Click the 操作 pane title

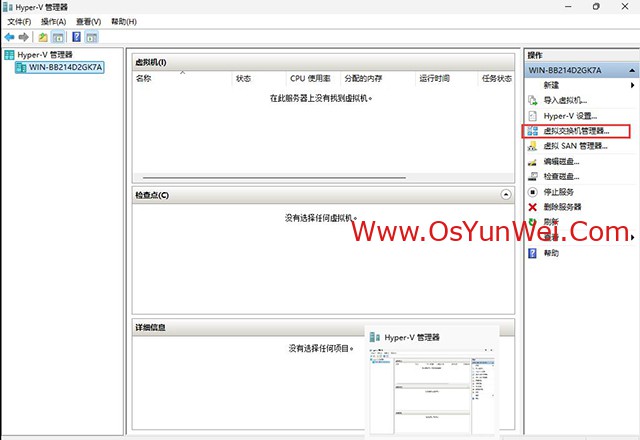(535, 55)
